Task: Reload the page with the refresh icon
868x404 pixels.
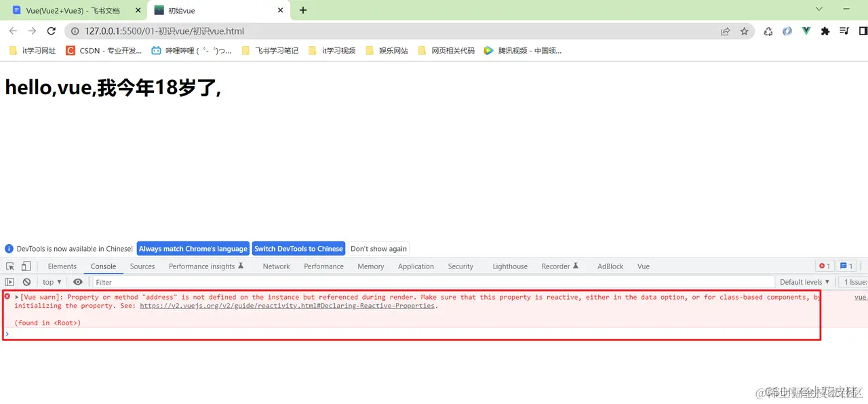Action: click(51, 31)
